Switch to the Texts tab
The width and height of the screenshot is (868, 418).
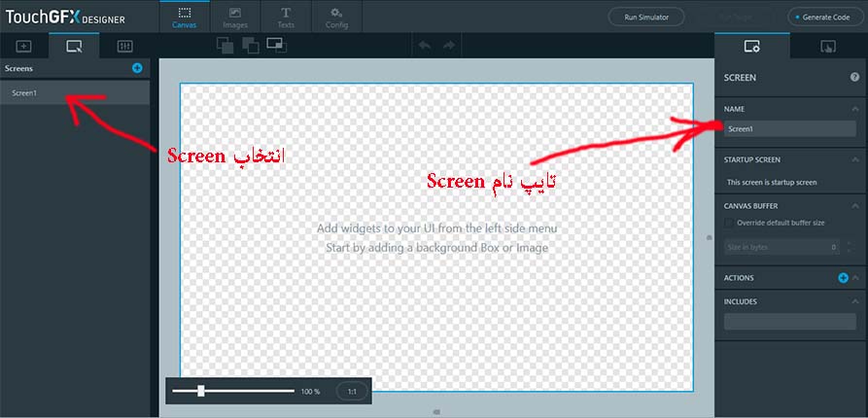pos(286,17)
